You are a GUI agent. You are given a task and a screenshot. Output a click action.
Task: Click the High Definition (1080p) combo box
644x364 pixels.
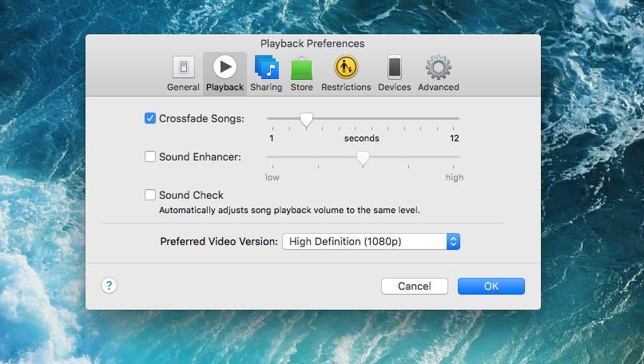pyautogui.click(x=364, y=241)
